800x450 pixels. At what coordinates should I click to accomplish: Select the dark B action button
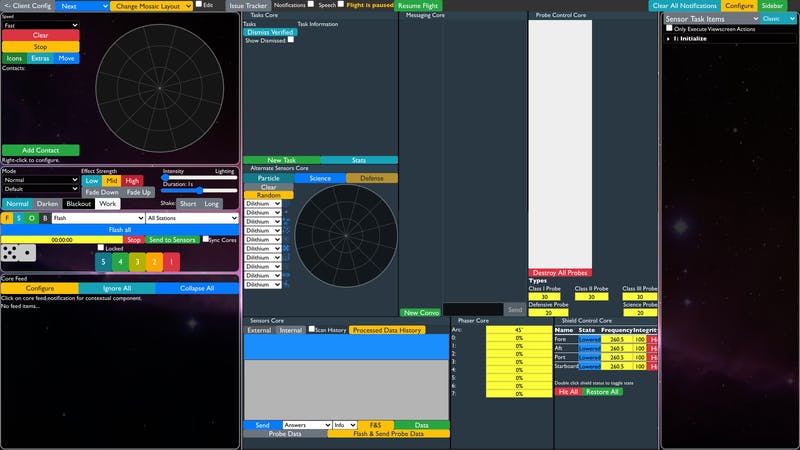click(45, 218)
